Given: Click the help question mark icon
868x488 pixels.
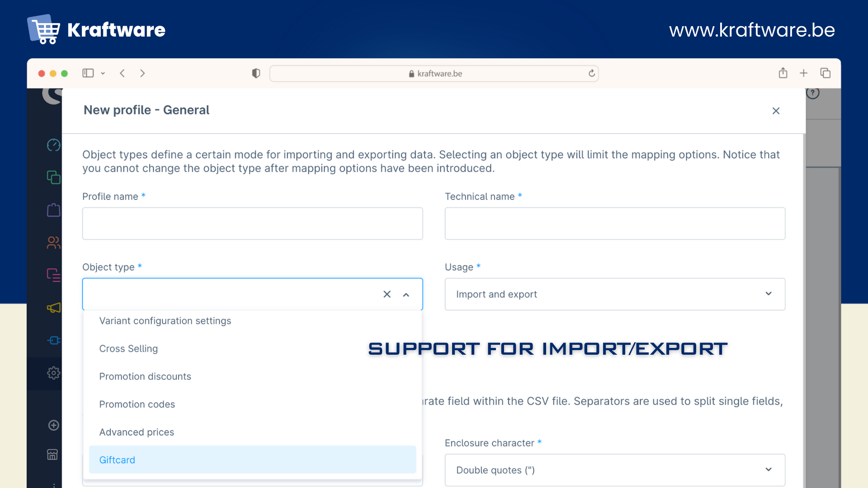Looking at the screenshot, I should coord(812,93).
